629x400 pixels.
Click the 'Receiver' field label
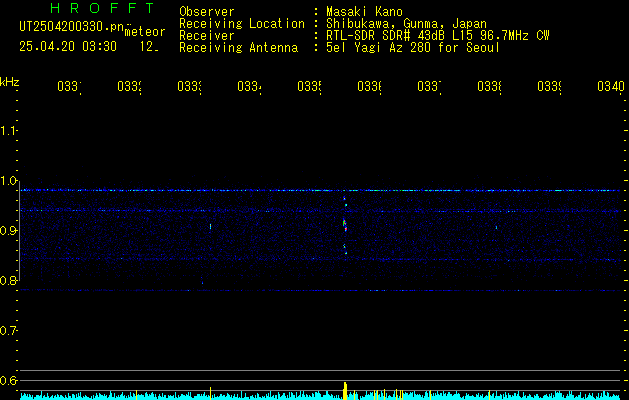(x=207, y=36)
